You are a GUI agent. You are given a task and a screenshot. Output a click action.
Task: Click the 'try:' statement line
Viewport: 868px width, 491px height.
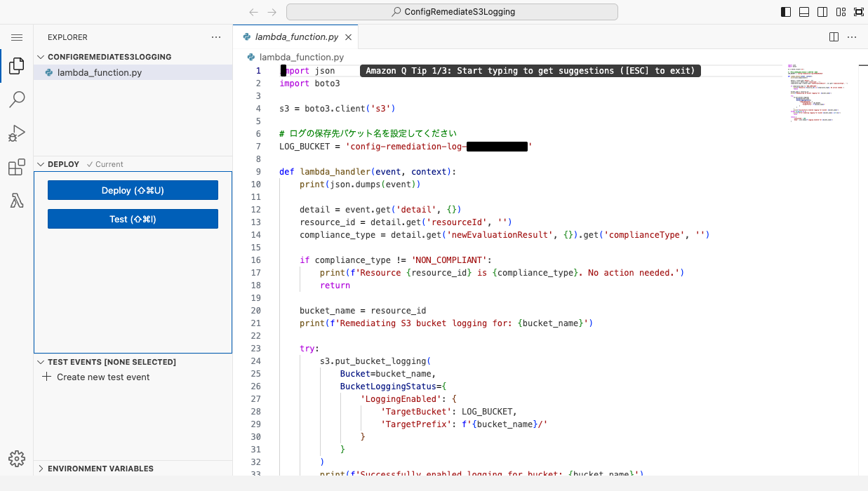[309, 349]
